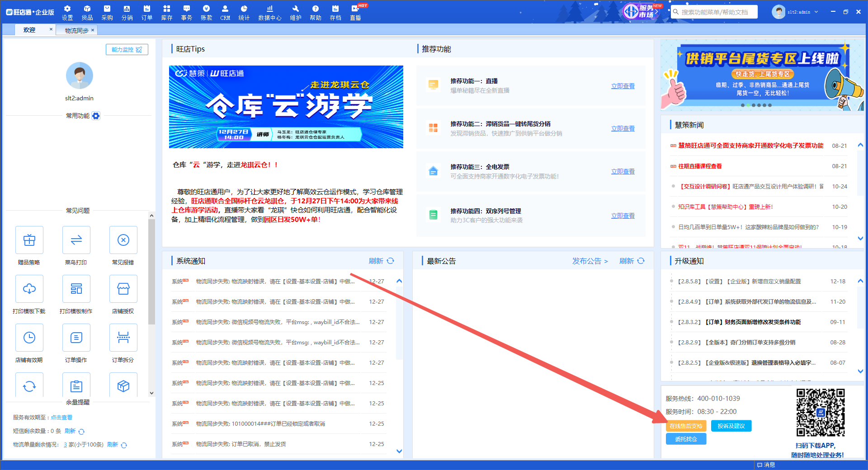Click the 发布公告 link
Viewport: 868px width, 470px height.
(x=590, y=261)
